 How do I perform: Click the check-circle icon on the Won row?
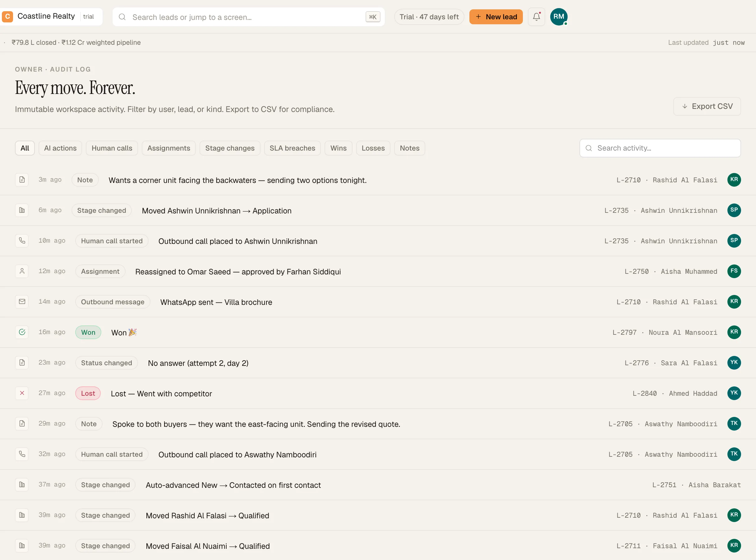coord(22,332)
